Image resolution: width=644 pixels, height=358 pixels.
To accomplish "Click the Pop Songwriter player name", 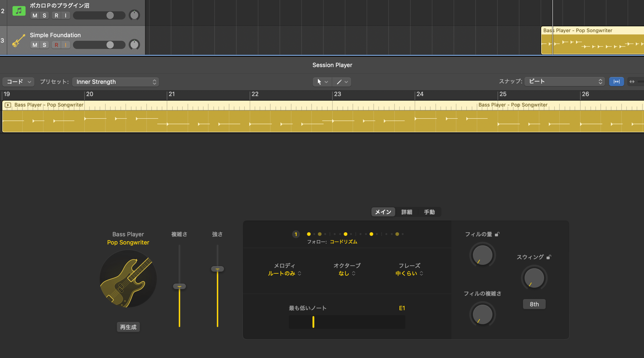I will click(128, 242).
